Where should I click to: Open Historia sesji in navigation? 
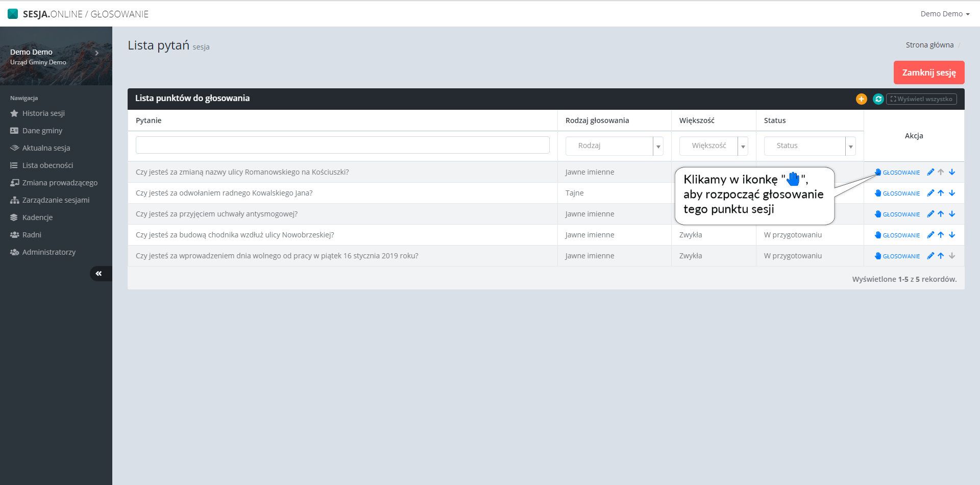pos(43,113)
